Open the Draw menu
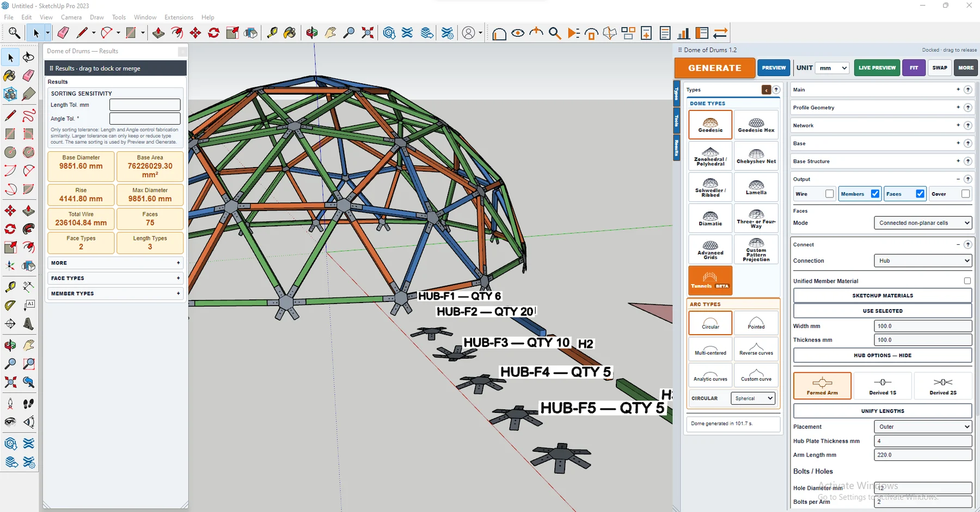This screenshot has height=512, width=980. coord(97,17)
